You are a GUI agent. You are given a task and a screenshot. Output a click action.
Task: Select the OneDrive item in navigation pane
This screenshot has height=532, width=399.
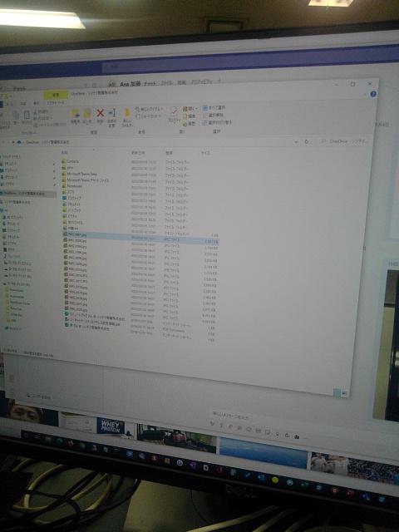point(27,194)
